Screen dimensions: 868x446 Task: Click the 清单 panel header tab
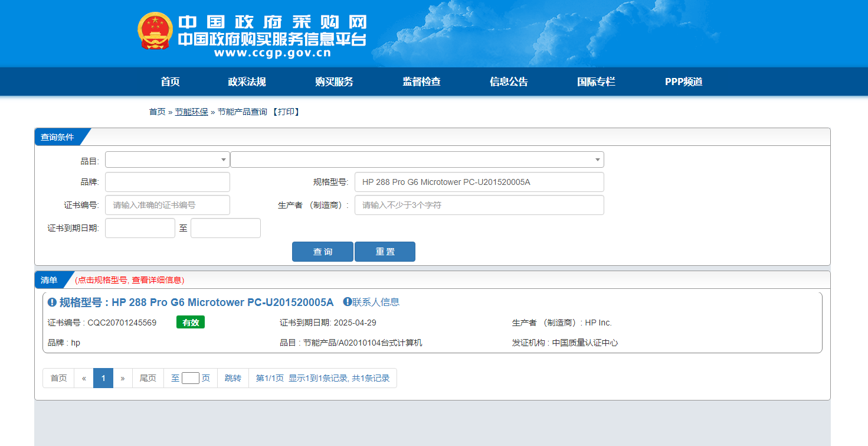point(49,280)
